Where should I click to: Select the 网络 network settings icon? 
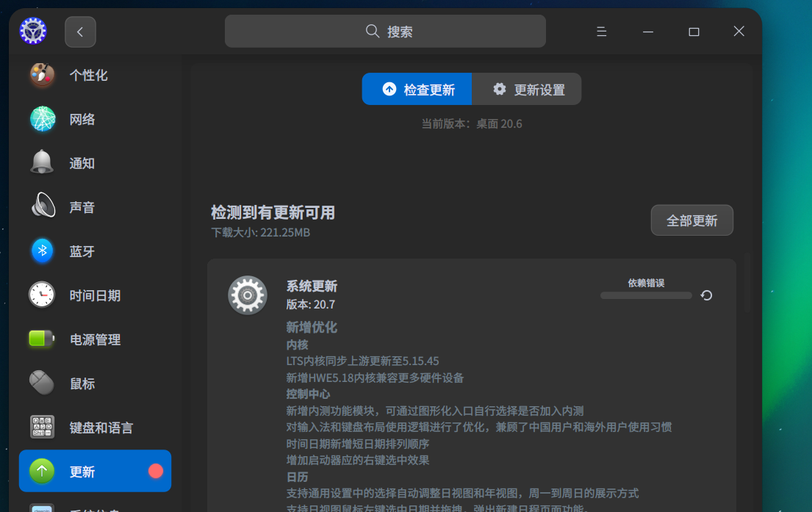42,118
